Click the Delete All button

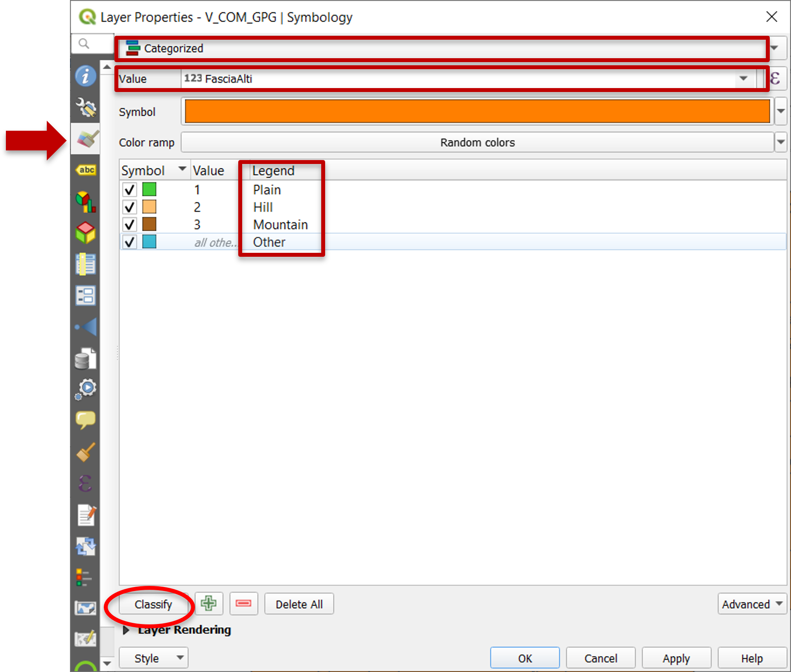[300, 604]
